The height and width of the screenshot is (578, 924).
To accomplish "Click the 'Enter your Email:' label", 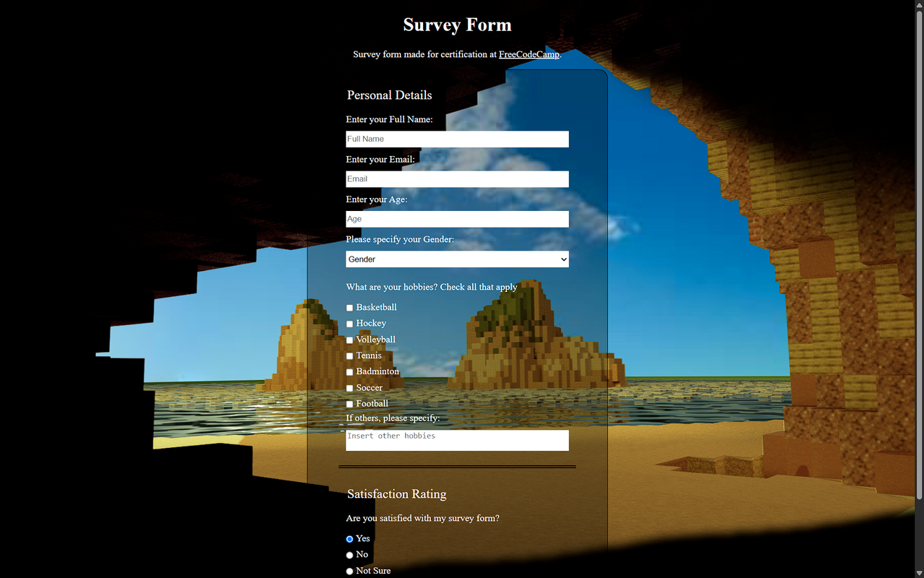I will (x=380, y=159).
